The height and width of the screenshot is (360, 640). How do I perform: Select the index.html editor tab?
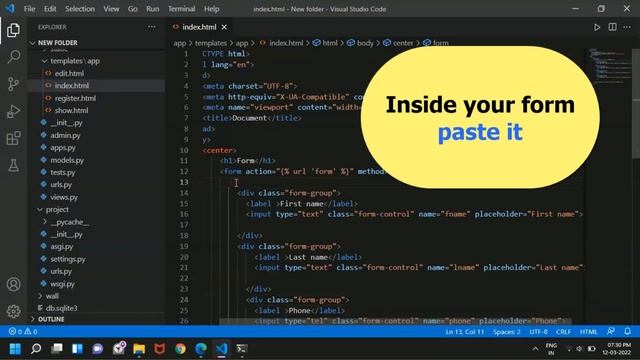pos(200,27)
